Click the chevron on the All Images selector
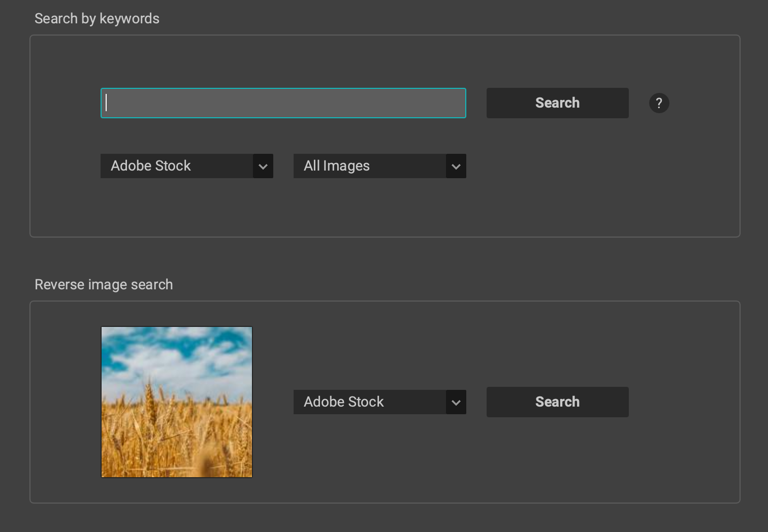The height and width of the screenshot is (532, 768). [x=456, y=166]
